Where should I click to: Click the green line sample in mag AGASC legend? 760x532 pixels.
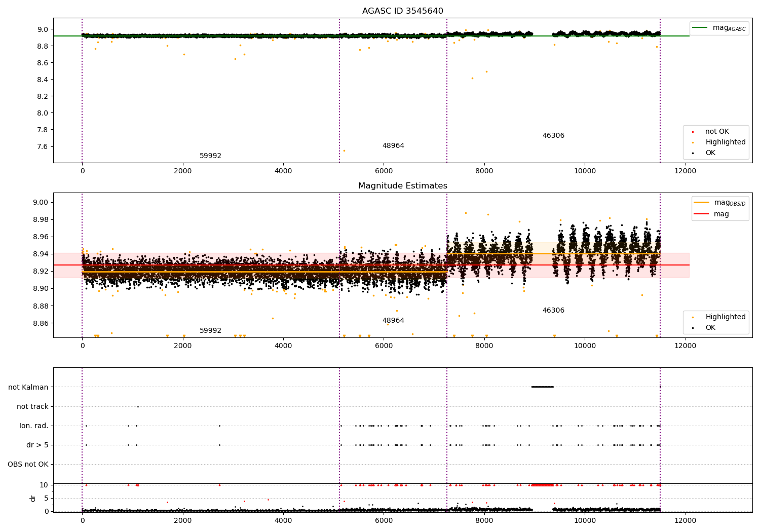pos(700,28)
